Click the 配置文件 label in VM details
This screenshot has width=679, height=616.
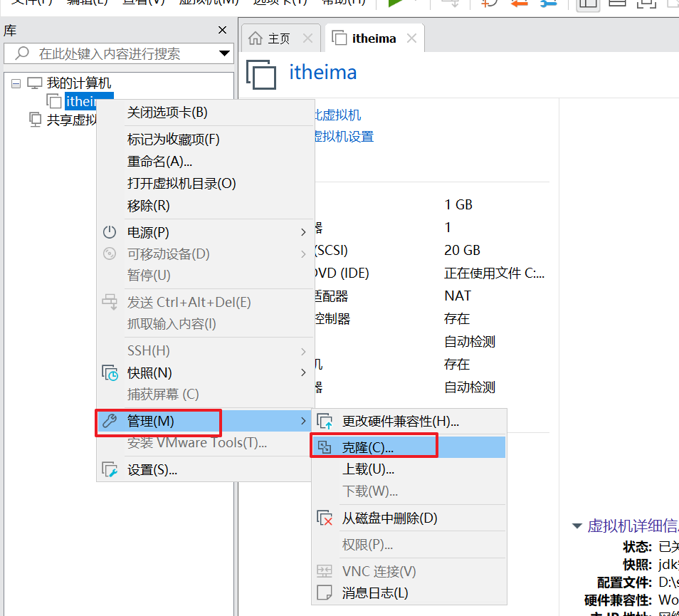tap(624, 583)
